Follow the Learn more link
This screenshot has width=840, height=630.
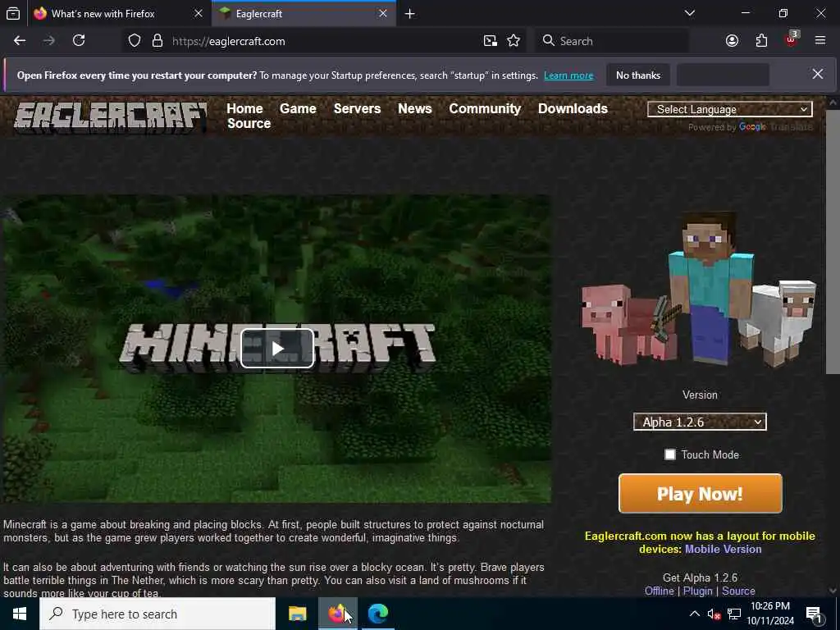pos(568,75)
